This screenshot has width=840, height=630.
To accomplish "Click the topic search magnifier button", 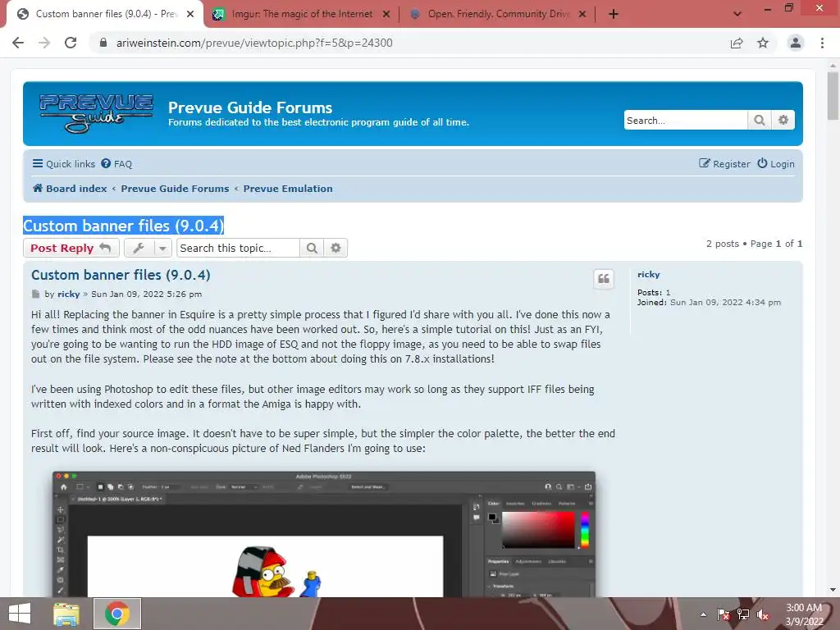I will (x=312, y=248).
